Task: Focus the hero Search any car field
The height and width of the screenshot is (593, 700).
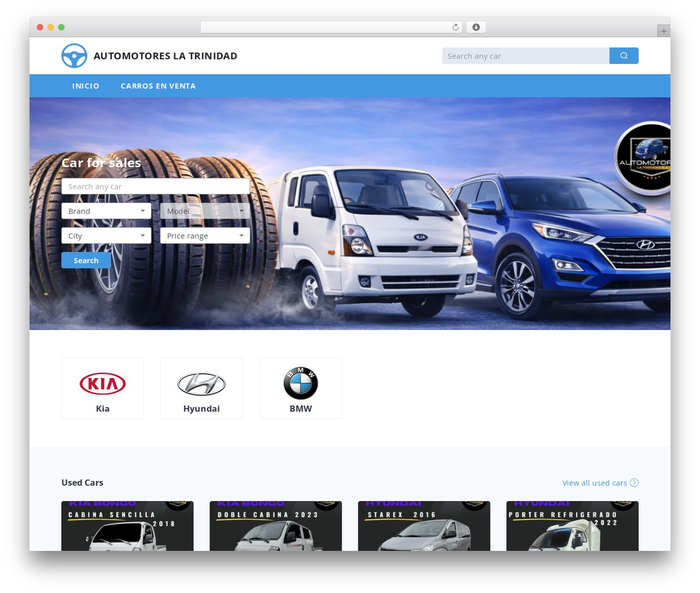Action: [x=156, y=187]
